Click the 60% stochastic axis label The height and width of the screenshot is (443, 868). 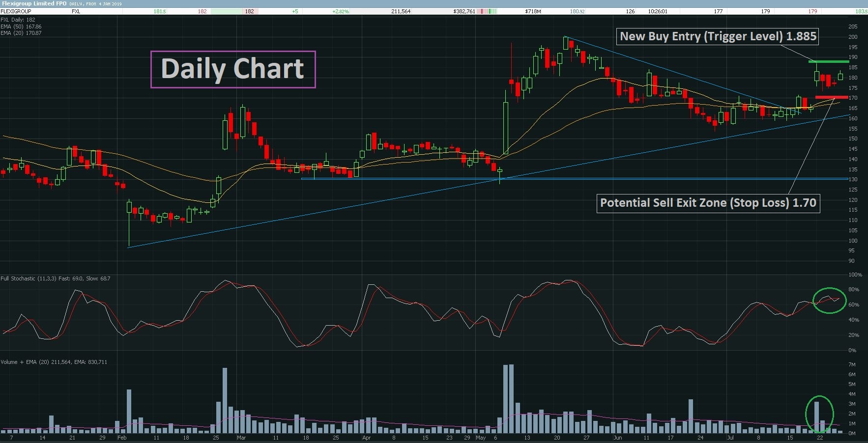[854, 305]
